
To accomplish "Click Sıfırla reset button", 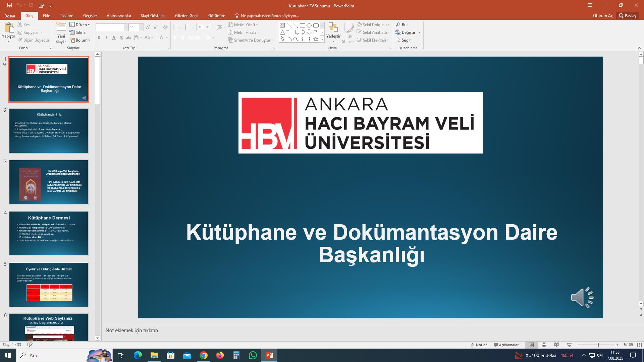I will 77,32.
